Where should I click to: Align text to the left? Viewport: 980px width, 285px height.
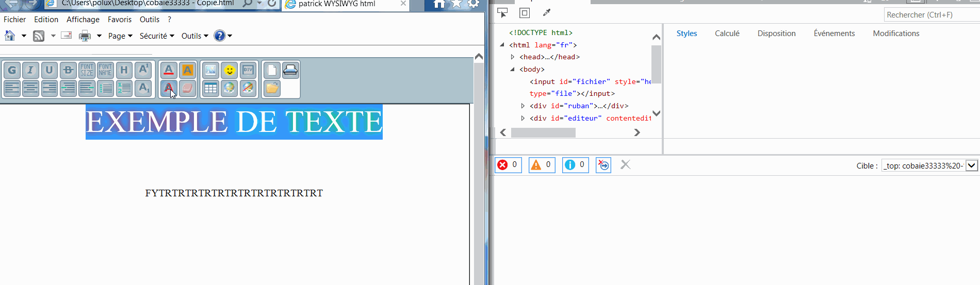[12, 88]
